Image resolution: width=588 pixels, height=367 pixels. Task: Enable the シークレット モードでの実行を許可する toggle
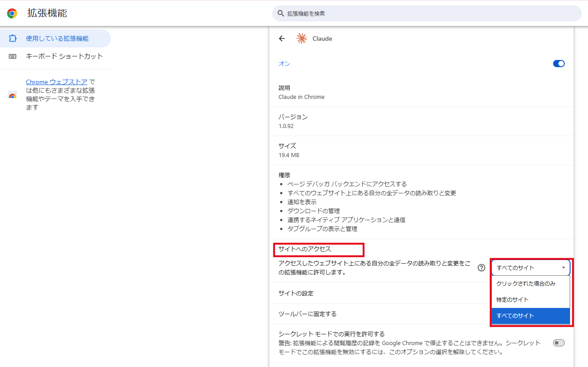coord(559,343)
